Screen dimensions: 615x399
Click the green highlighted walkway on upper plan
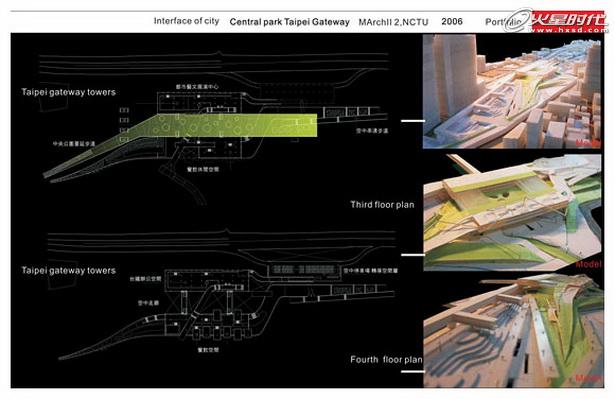235,125
